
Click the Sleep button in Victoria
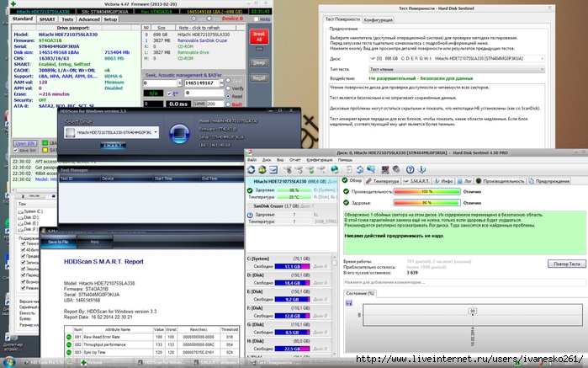pyautogui.click(x=259, y=62)
